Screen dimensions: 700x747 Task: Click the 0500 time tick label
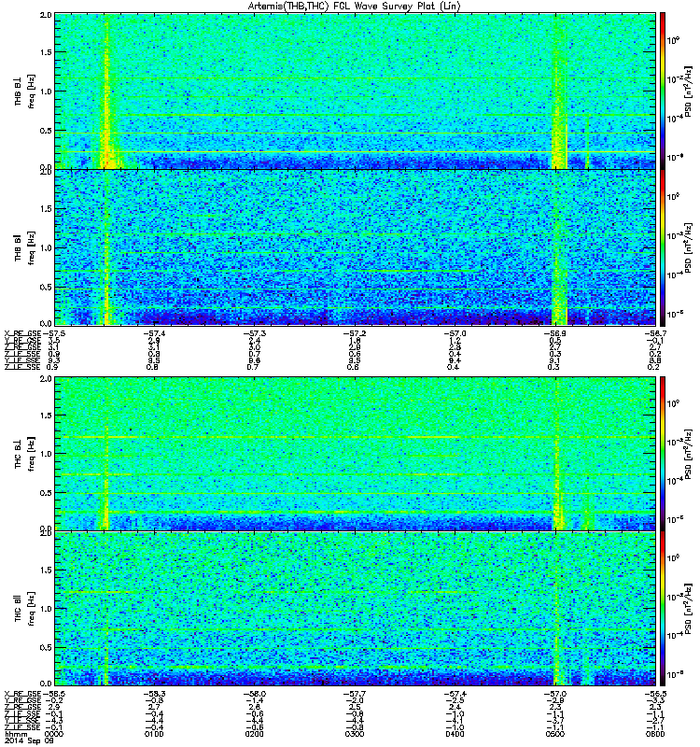(x=554, y=734)
